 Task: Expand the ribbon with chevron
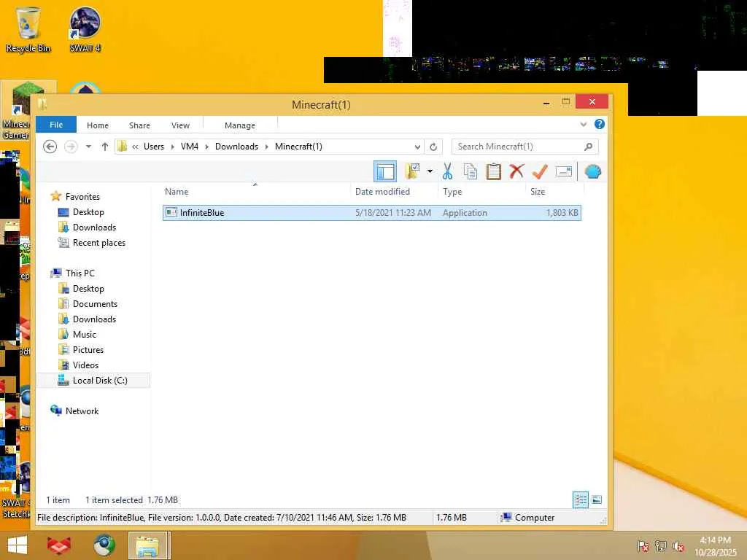(583, 124)
